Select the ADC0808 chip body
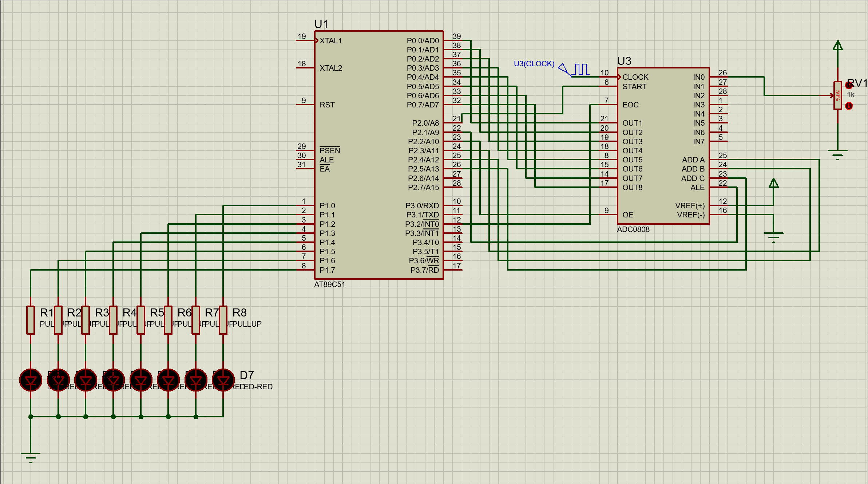868x484 pixels. point(662,146)
